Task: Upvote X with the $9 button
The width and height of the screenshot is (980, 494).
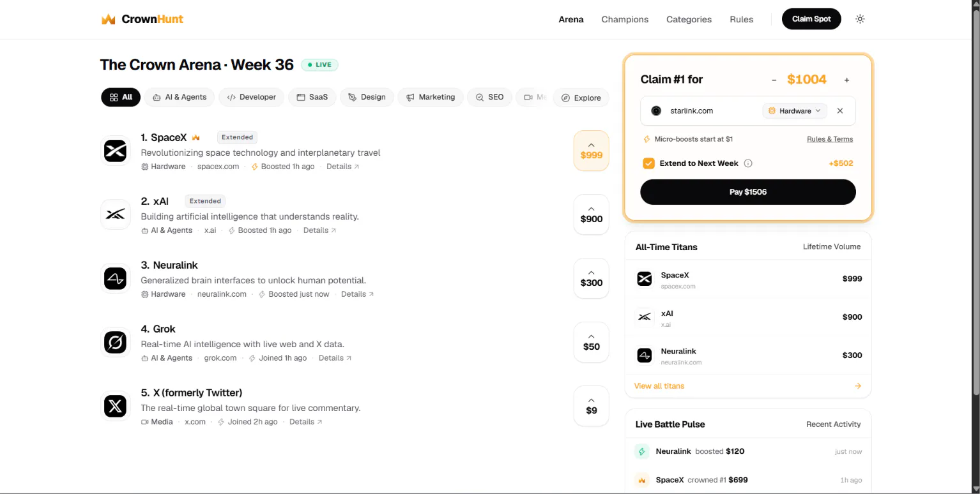Action: pos(592,406)
